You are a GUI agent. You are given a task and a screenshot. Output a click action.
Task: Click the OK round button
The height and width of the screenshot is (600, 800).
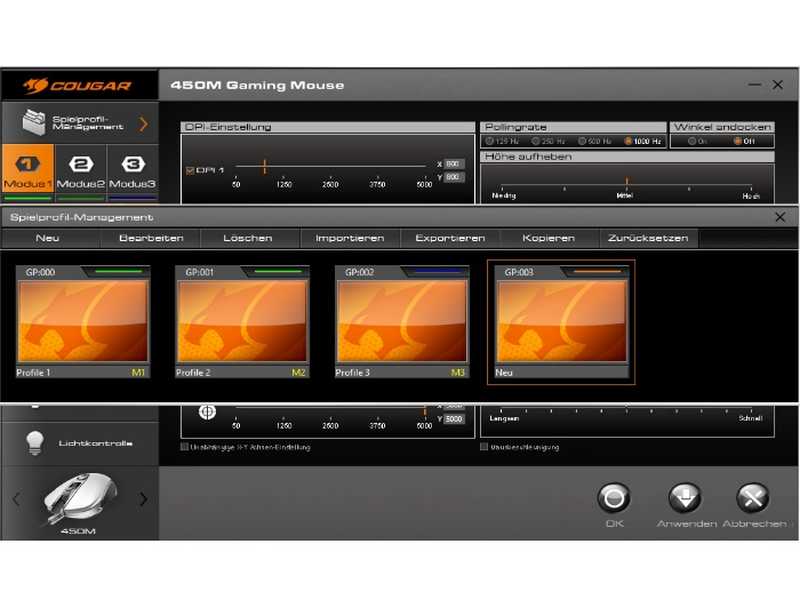pyautogui.click(x=614, y=498)
